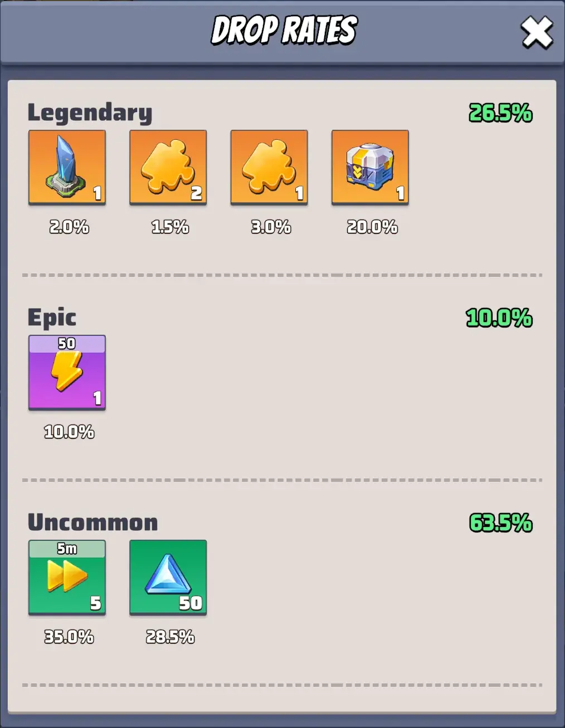This screenshot has height=728, width=565.
Task: Click the green 10.0% Epic total rate
Action: click(x=499, y=318)
